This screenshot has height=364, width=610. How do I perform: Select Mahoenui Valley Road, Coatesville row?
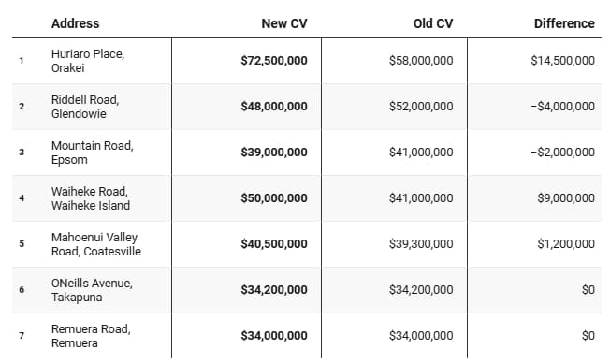pos(307,244)
